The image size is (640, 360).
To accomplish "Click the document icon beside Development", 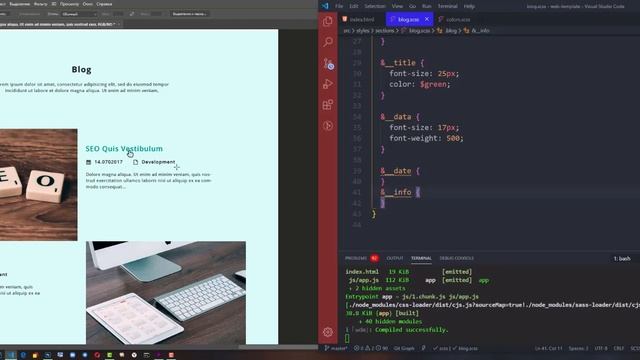I will pyautogui.click(x=136, y=162).
